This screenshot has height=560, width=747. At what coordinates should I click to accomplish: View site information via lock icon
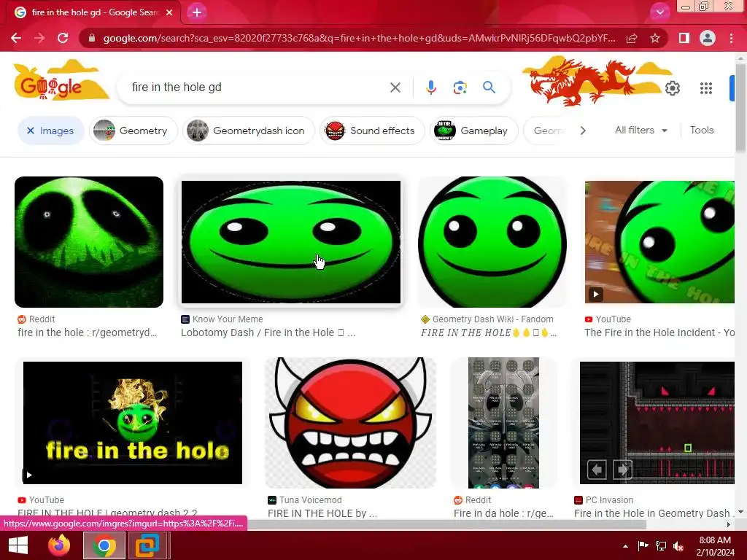pos(92,38)
